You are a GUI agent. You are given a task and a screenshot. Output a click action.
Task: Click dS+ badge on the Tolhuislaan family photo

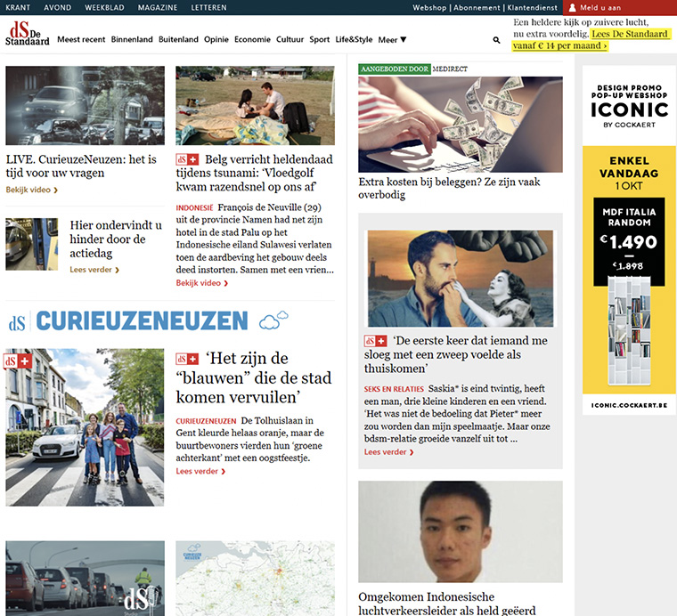coord(17,361)
